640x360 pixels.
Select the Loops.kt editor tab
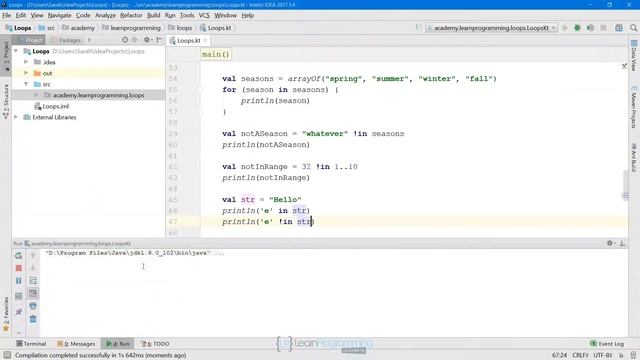coord(188,40)
